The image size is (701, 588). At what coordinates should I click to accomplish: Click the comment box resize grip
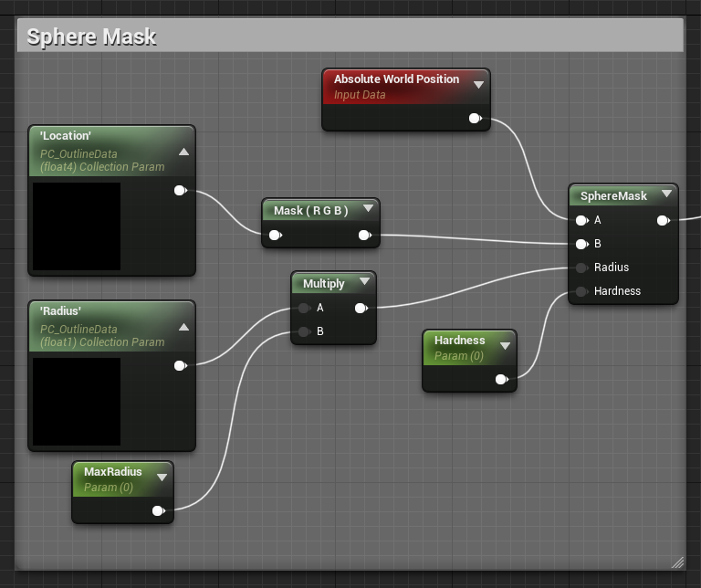(678, 562)
